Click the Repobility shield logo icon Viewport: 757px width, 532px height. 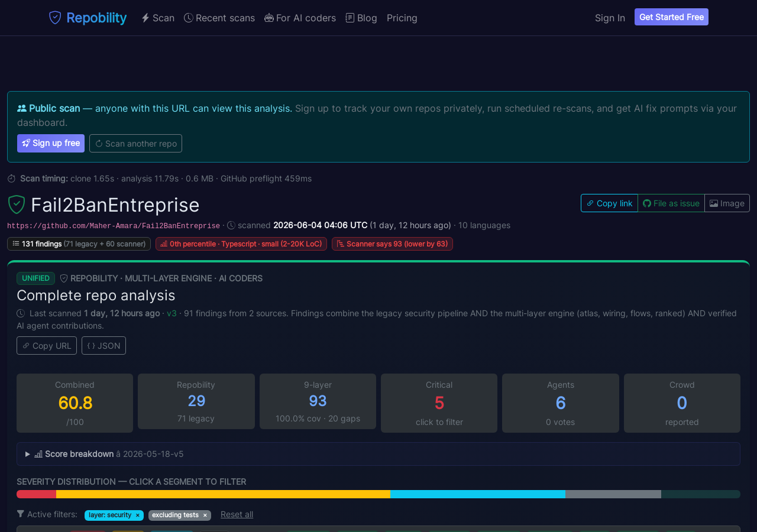click(55, 18)
